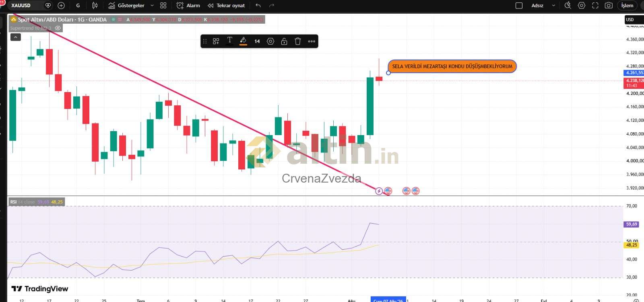Click the diamond icon beside XAUUSD
This screenshot has width=644, height=302.
48,6
